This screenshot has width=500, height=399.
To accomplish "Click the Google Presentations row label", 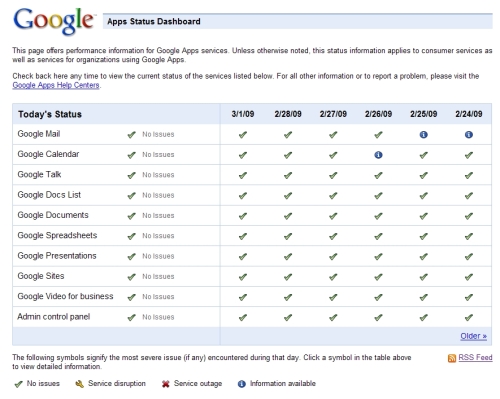I will pyautogui.click(x=57, y=256).
